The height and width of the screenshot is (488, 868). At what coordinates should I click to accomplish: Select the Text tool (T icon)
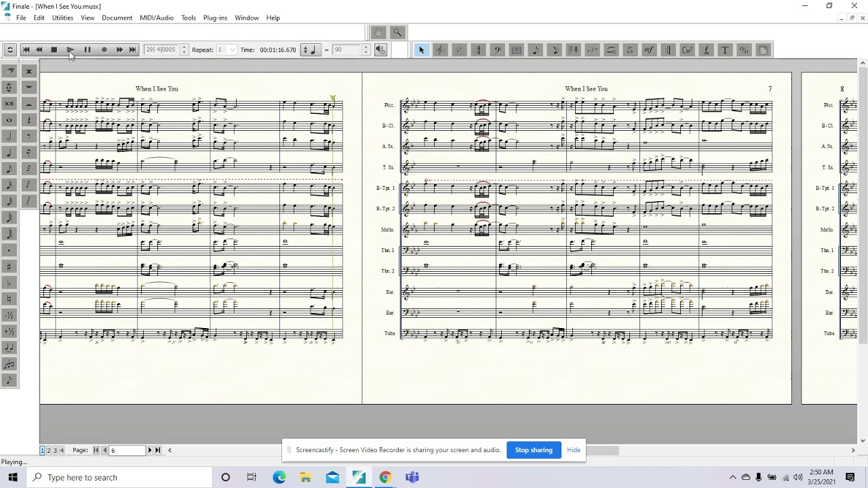tap(725, 49)
